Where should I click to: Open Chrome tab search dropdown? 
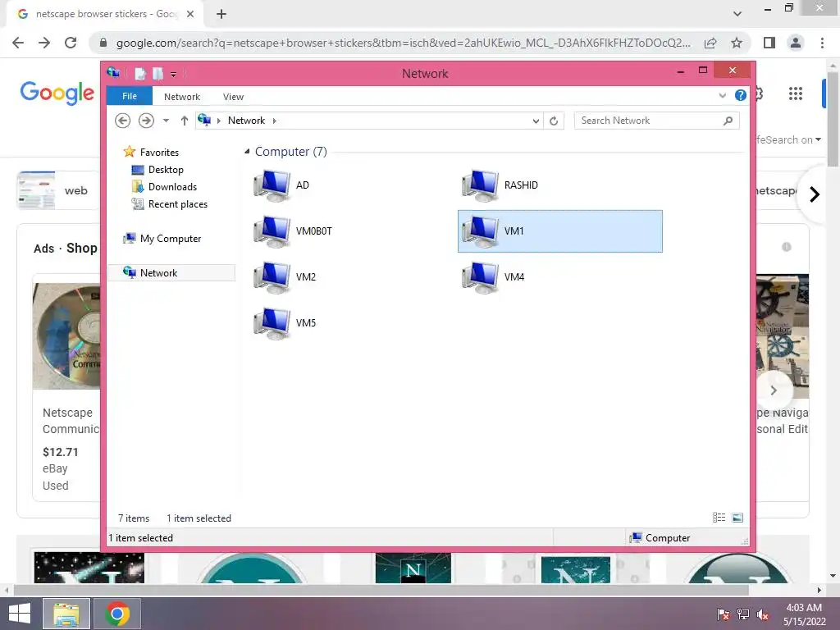pos(737,14)
